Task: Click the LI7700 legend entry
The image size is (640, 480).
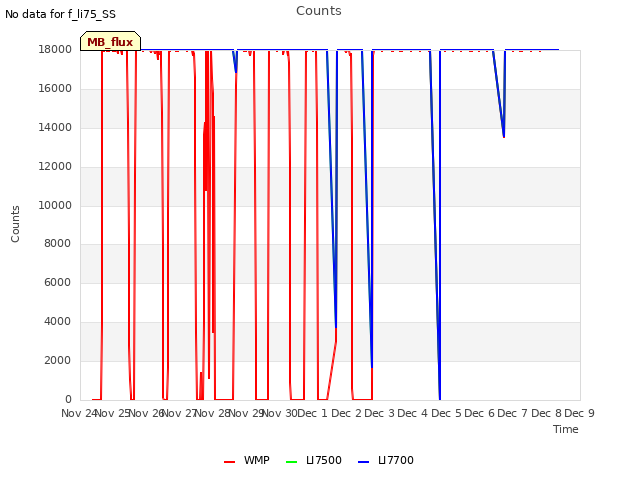Action: point(386,460)
